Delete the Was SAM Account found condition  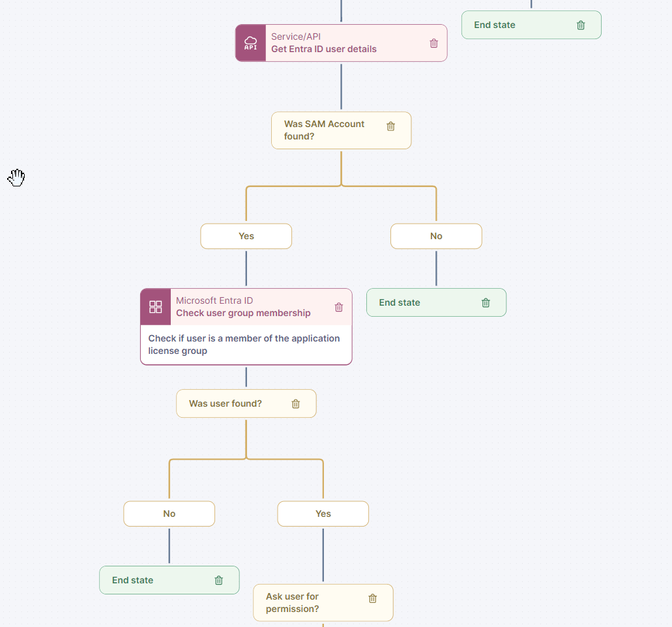pos(391,126)
